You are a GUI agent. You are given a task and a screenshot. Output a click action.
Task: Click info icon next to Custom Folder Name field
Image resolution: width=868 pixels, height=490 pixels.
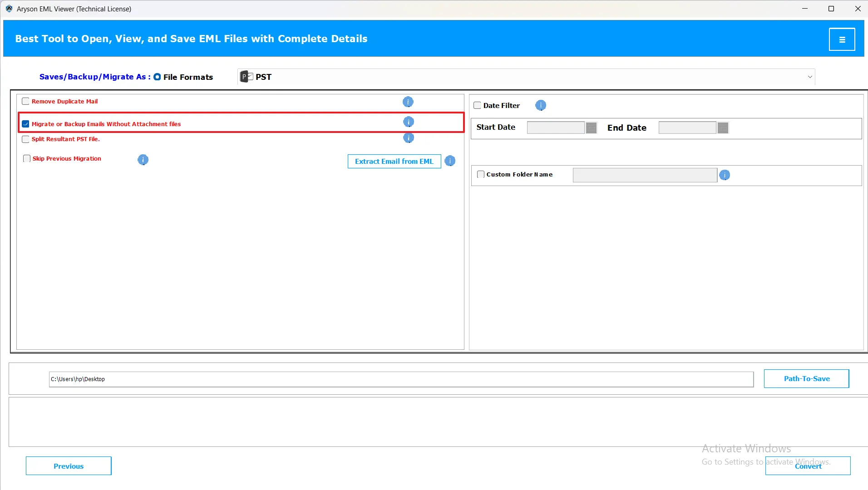[725, 175]
